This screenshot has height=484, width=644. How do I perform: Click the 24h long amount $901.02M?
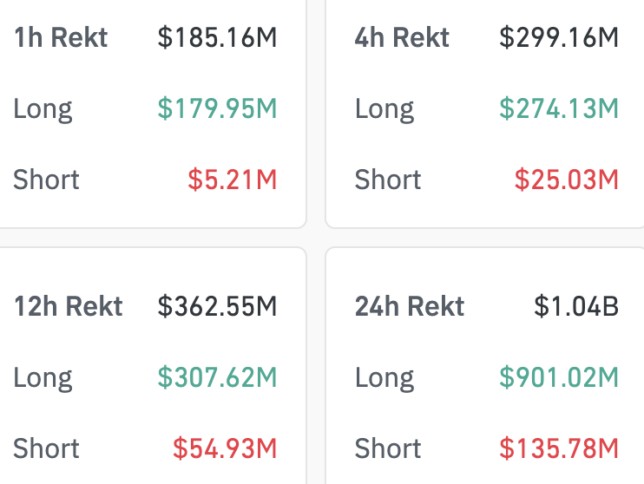pyautogui.click(x=559, y=377)
